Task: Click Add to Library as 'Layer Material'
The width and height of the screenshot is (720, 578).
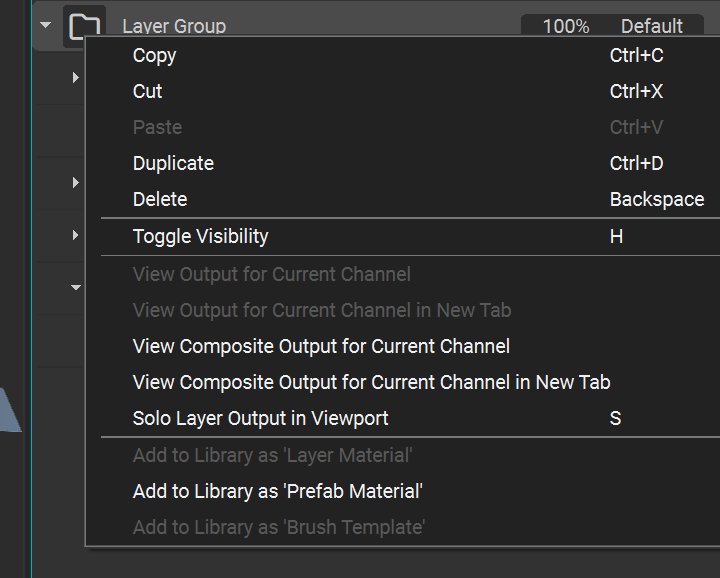Action: pyautogui.click(x=272, y=455)
